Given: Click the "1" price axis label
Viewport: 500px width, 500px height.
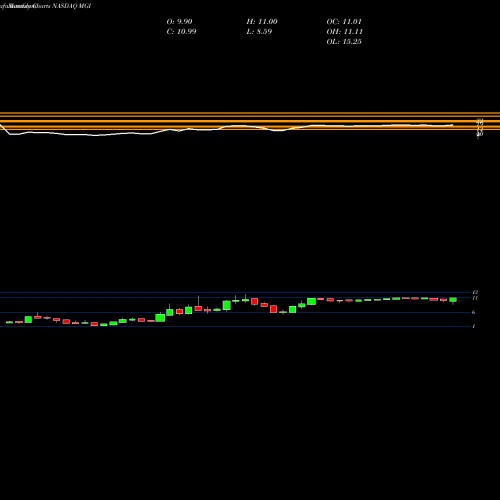Looking at the screenshot, I should point(474,326).
